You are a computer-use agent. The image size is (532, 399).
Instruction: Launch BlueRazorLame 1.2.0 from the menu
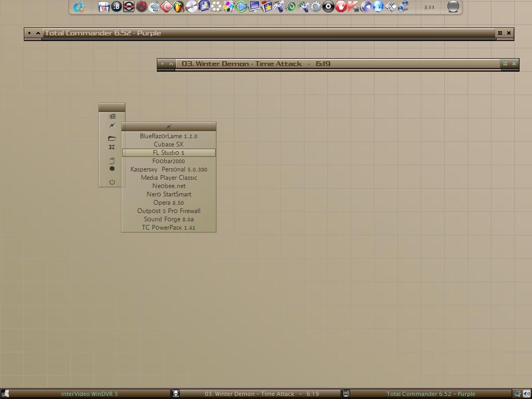click(169, 136)
